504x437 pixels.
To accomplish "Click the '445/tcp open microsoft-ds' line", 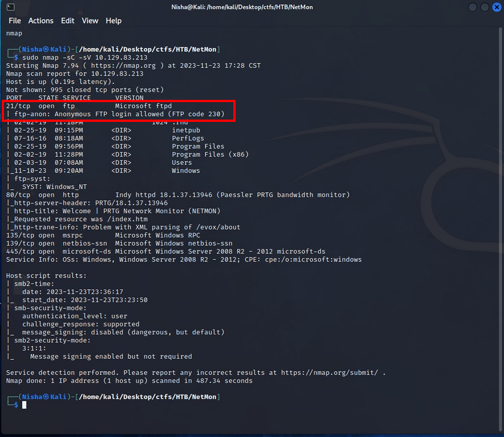I will 166,251.
